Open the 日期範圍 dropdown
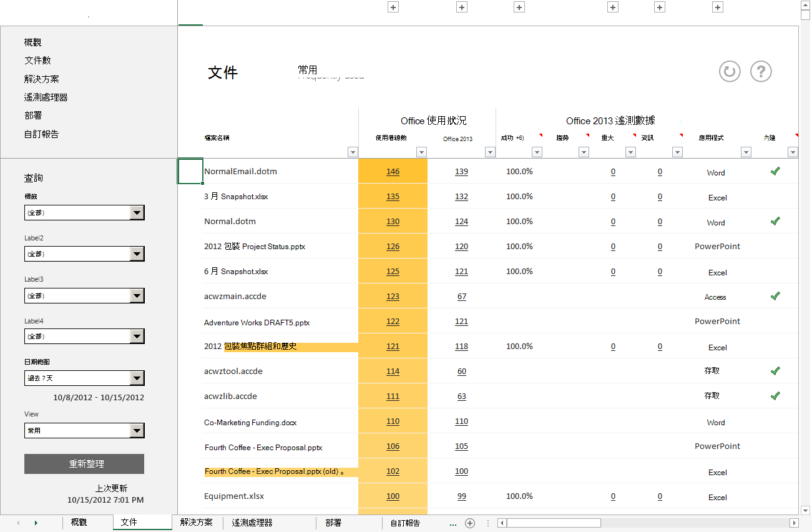The width and height of the screenshot is (812, 532). (x=137, y=378)
